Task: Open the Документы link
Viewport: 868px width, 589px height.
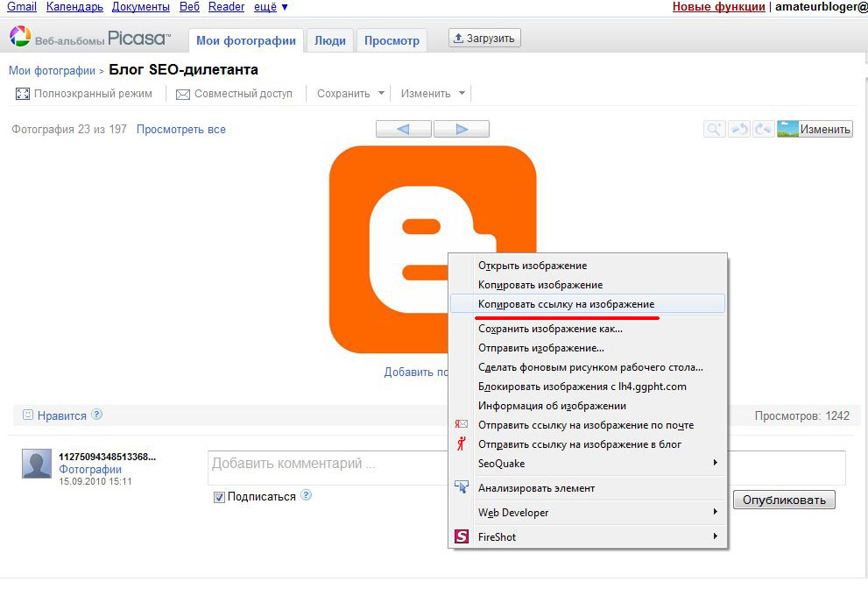Action: (x=141, y=7)
